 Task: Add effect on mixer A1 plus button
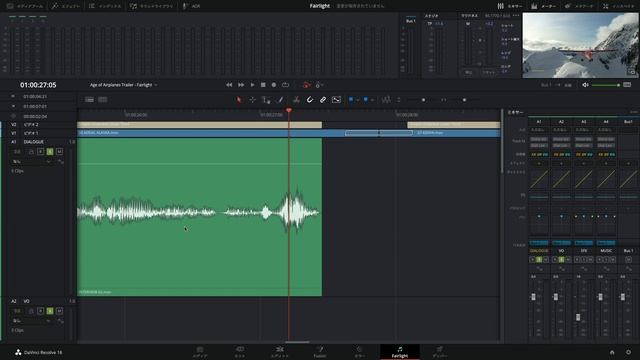click(x=539, y=164)
